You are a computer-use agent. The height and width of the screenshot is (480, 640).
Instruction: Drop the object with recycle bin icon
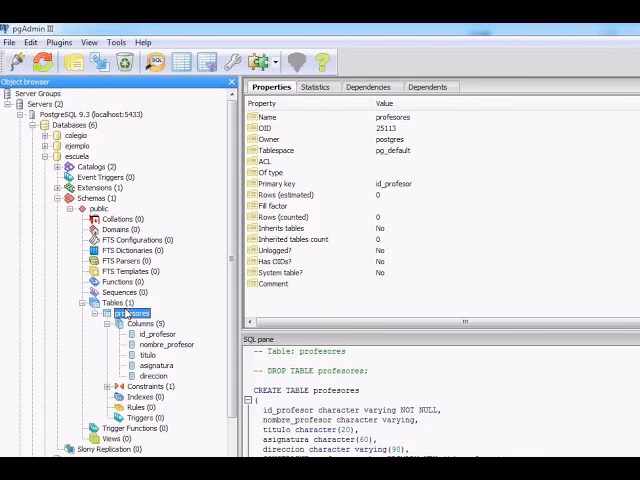[x=125, y=62]
